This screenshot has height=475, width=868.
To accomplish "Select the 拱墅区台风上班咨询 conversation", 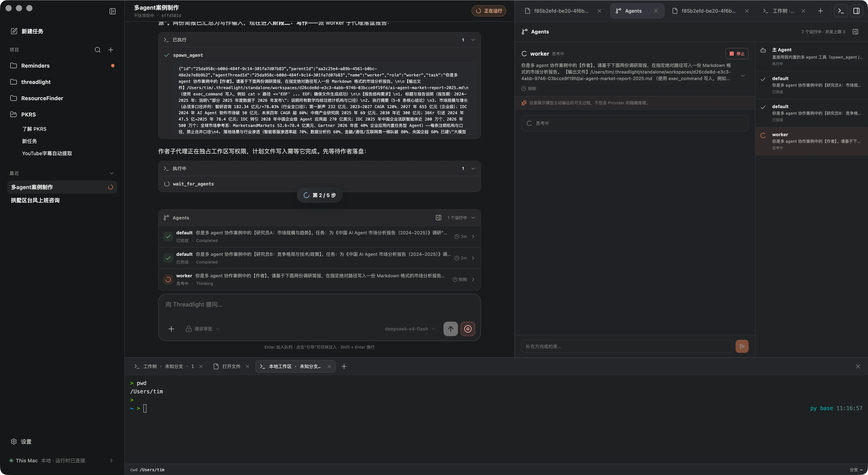I will click(62, 200).
